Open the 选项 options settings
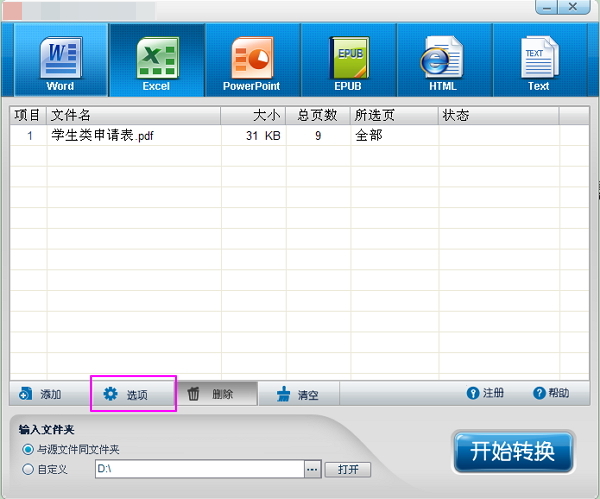600x499 pixels. (x=133, y=393)
